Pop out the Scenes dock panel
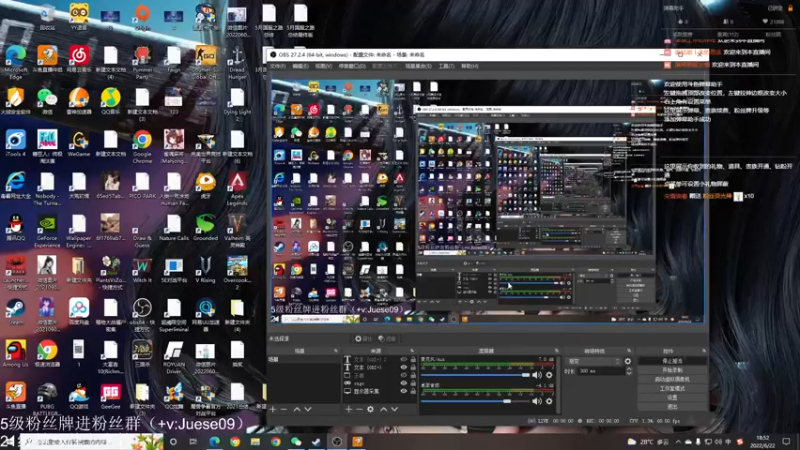 [336, 351]
